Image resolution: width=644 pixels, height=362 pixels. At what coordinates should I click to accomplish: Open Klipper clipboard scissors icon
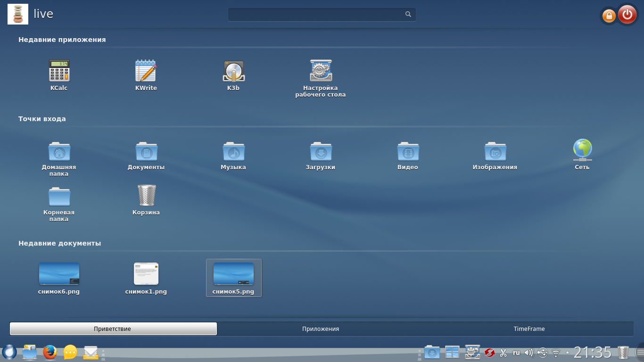[503, 353]
